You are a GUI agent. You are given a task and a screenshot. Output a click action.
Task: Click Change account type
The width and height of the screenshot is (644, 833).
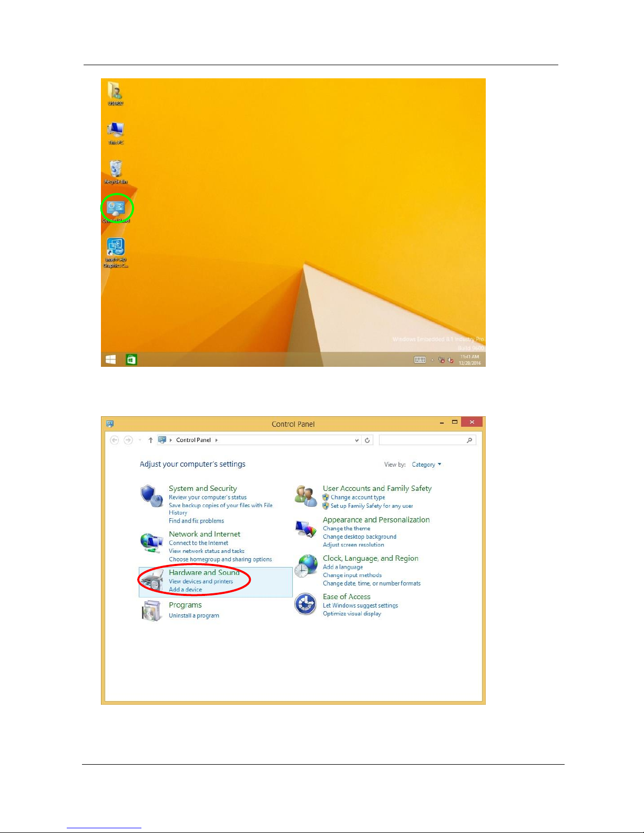(357, 497)
